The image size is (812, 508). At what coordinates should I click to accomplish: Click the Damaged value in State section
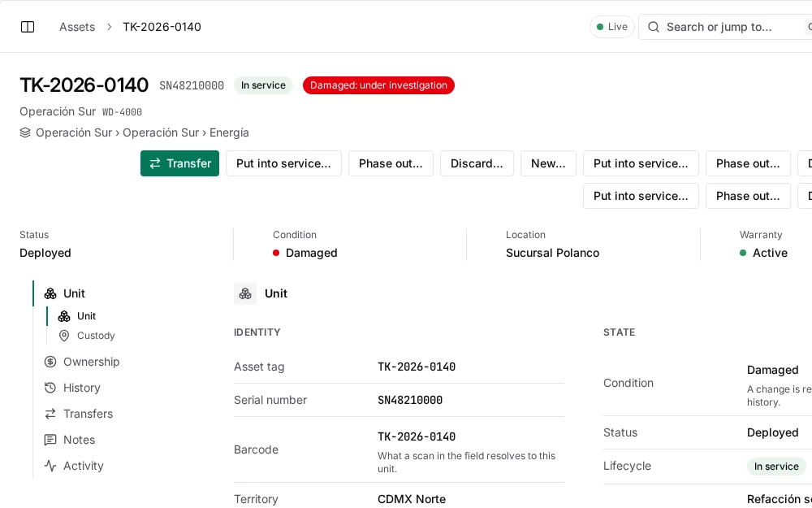[773, 370]
